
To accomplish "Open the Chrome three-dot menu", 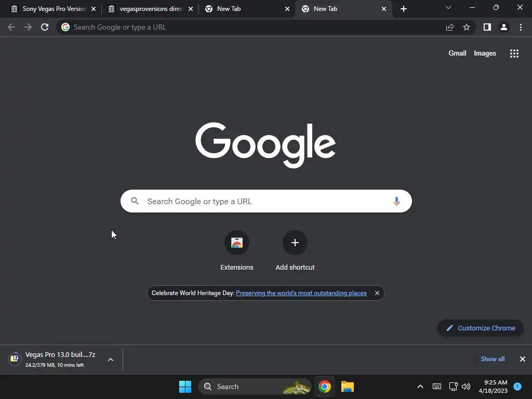I will 521,27.
